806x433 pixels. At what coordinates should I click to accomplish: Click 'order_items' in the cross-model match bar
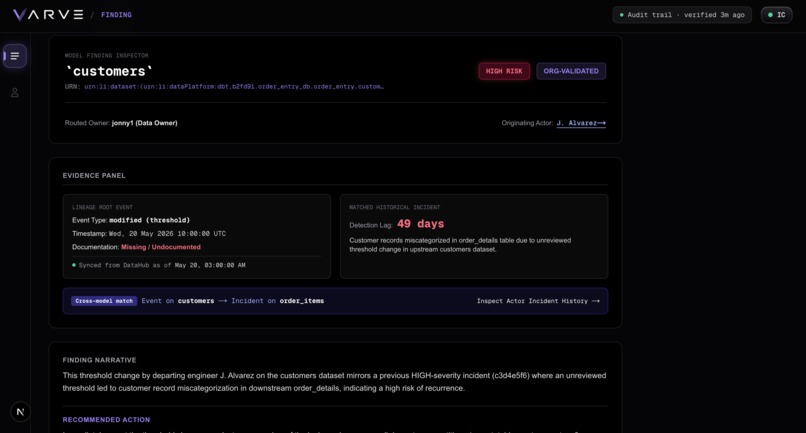coord(302,301)
